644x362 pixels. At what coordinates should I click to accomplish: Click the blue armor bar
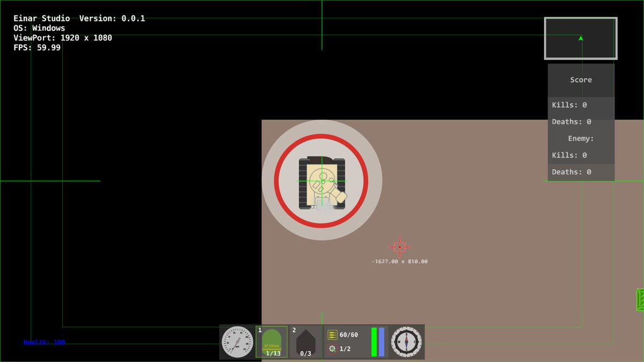[x=382, y=342]
